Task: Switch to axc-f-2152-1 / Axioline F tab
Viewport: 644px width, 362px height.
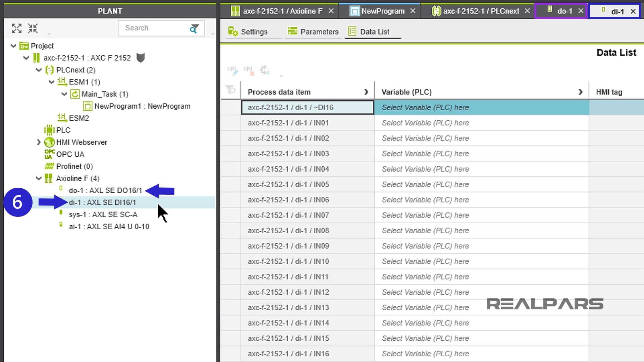Action: click(x=279, y=11)
